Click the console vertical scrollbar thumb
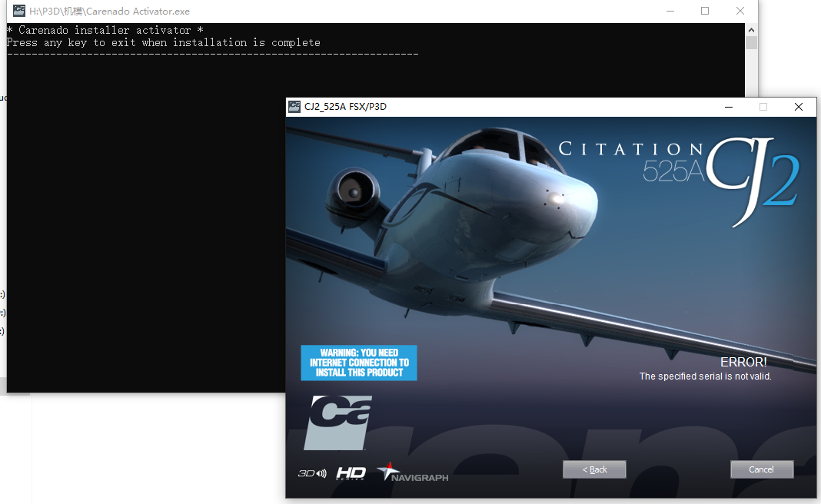Image resolution: width=821 pixels, height=504 pixels. [x=751, y=42]
